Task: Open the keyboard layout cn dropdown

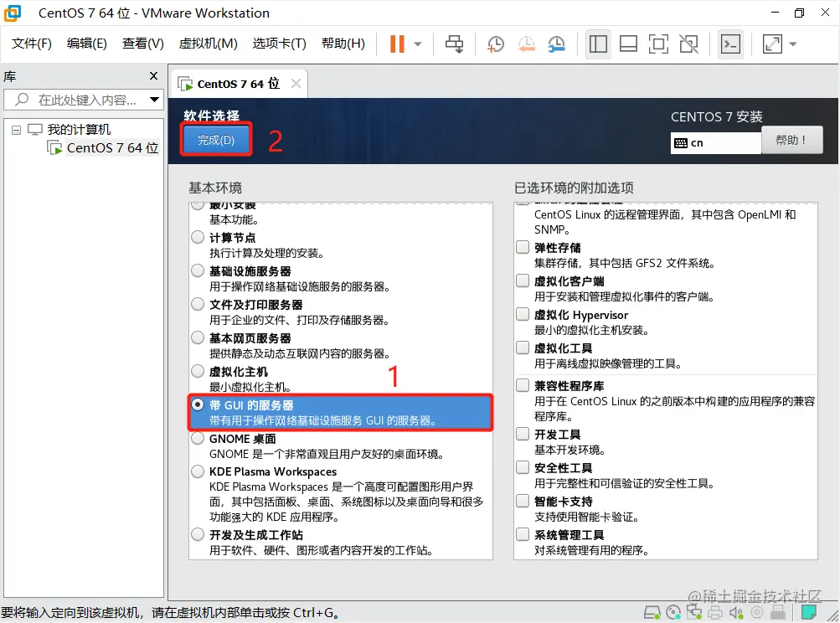Action: 715,142
